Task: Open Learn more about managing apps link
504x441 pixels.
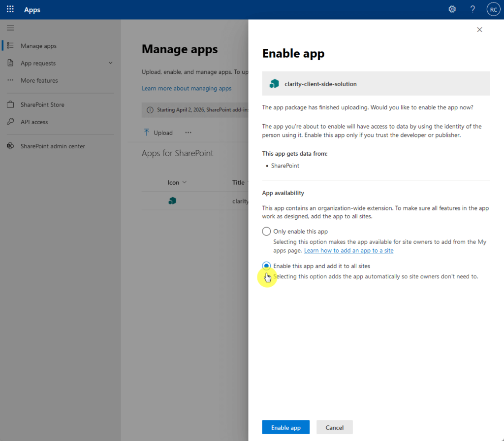Action: tap(187, 88)
